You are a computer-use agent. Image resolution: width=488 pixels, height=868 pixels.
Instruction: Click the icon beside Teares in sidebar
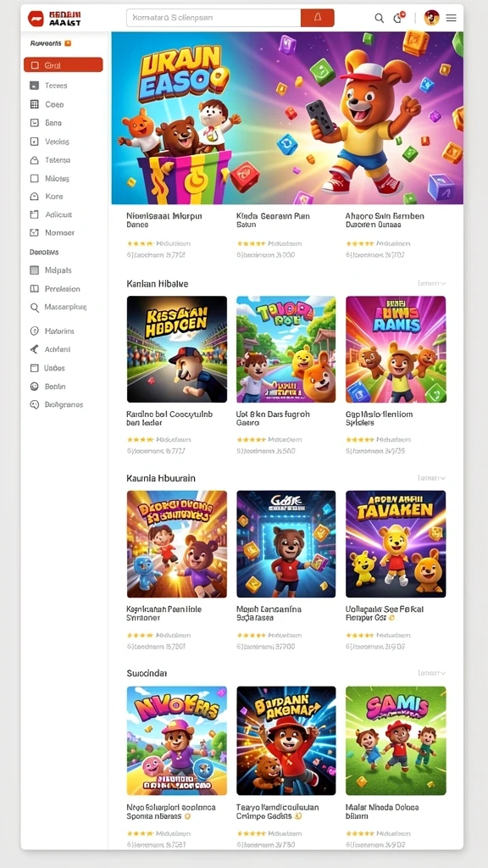pyautogui.click(x=34, y=86)
